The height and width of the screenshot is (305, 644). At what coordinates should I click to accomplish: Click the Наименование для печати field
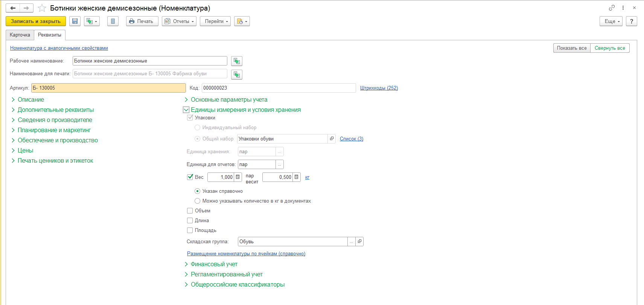coord(150,74)
